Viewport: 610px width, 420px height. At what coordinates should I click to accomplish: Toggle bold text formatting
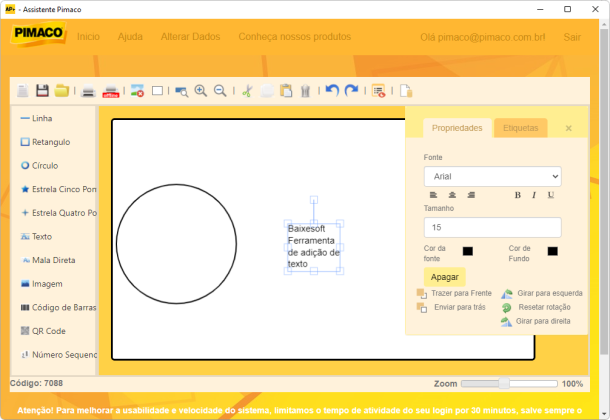pos(517,195)
